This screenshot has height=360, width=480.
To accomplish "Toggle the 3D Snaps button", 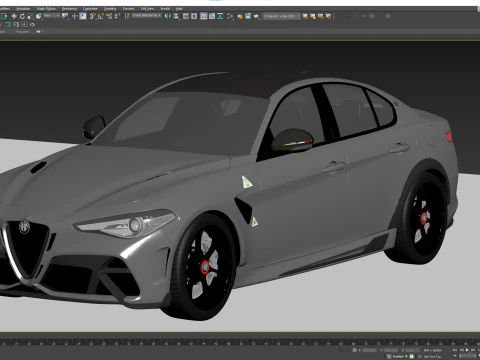I will pos(92,16).
